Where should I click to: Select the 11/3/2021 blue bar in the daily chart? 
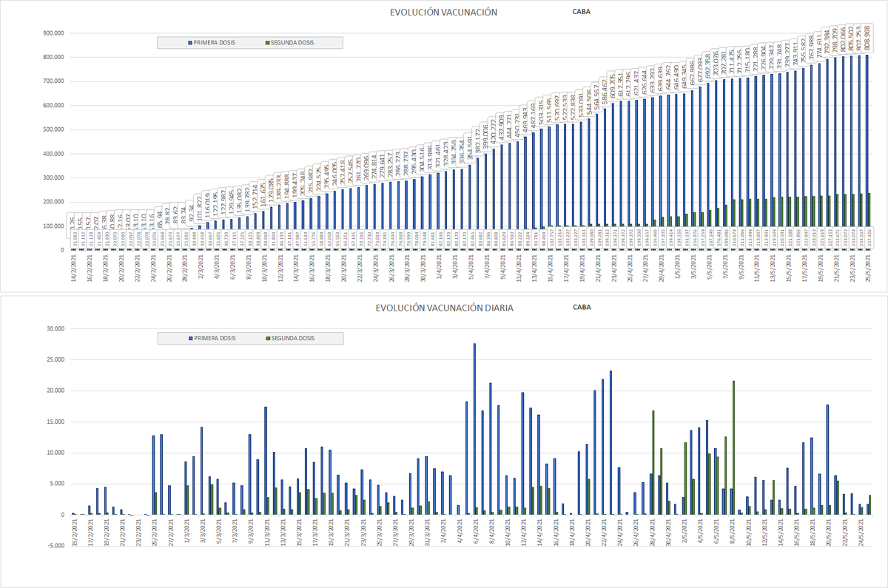pos(265,461)
